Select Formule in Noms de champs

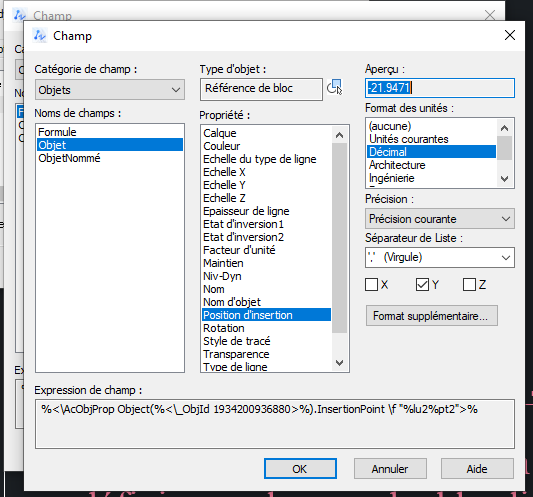point(110,132)
